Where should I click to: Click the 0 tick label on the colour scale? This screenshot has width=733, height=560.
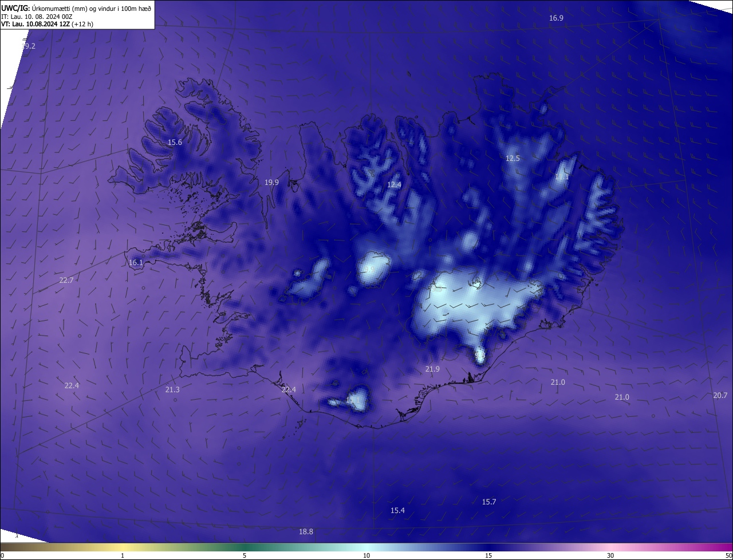click(2, 555)
